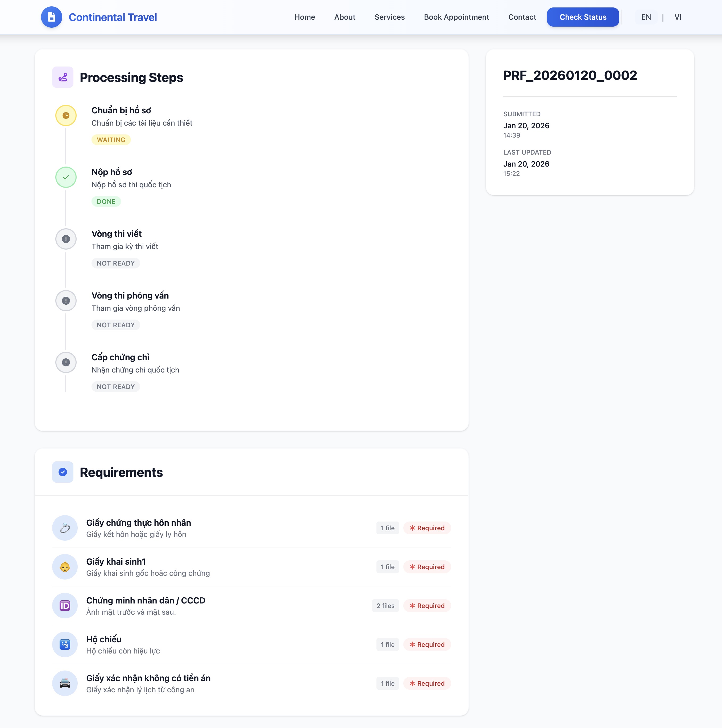Click the 1 file badge for Giấy xác nhận không có tiền án
The image size is (722, 728).
[387, 683]
